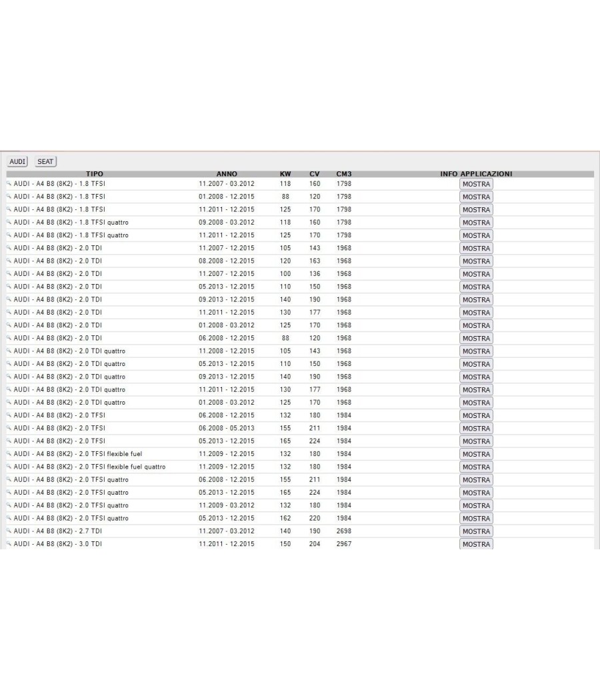The height and width of the screenshot is (700, 600).
Task: Click magnifier for 2.0 TFSI flexible fuel non-quattro row
Action: pos(9,453)
